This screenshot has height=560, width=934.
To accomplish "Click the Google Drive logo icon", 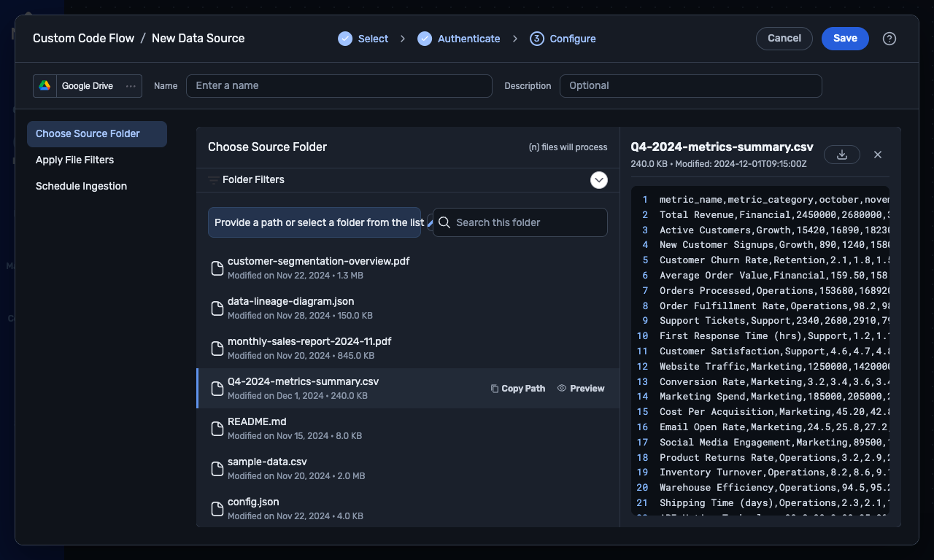I will 45,85.
